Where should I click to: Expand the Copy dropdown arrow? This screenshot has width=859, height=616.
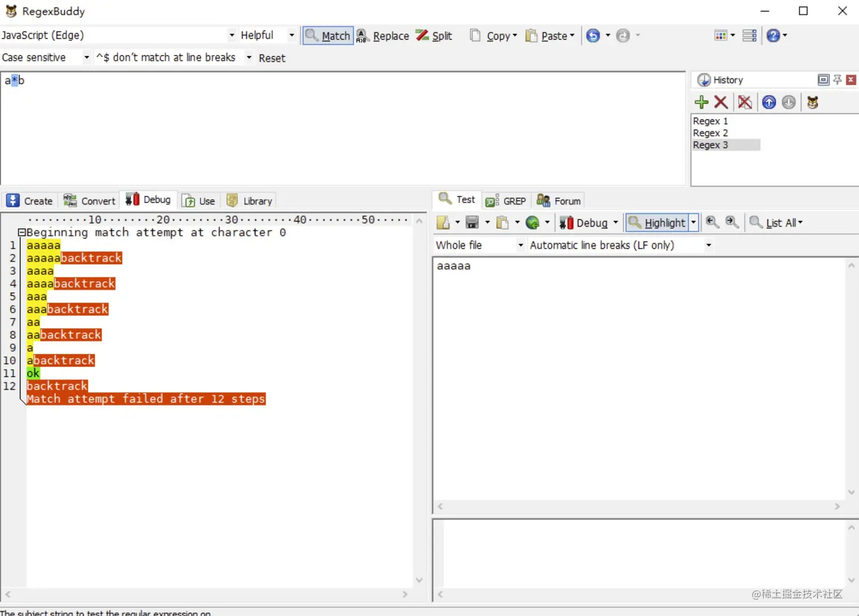click(x=515, y=35)
